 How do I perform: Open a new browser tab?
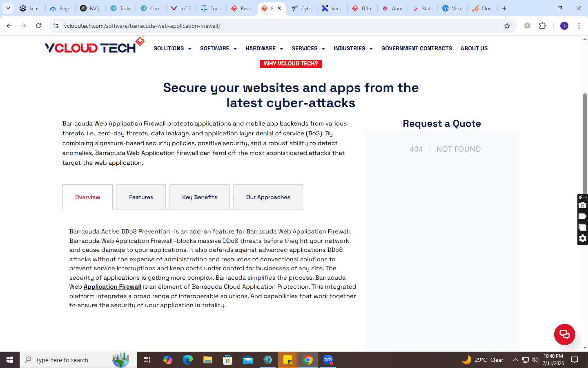pos(504,8)
